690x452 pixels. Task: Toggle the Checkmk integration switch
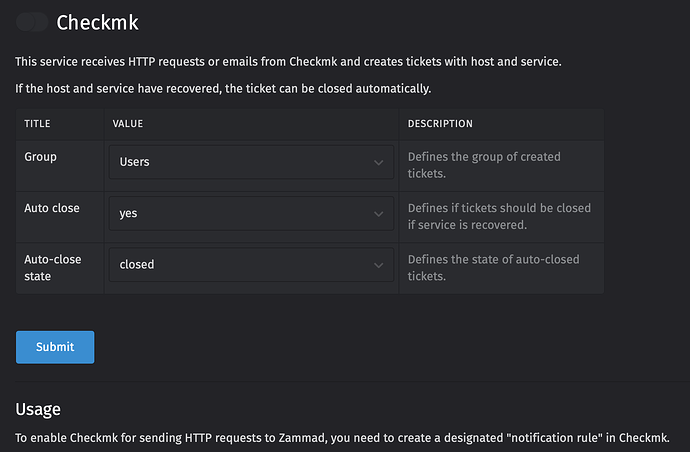pos(32,22)
